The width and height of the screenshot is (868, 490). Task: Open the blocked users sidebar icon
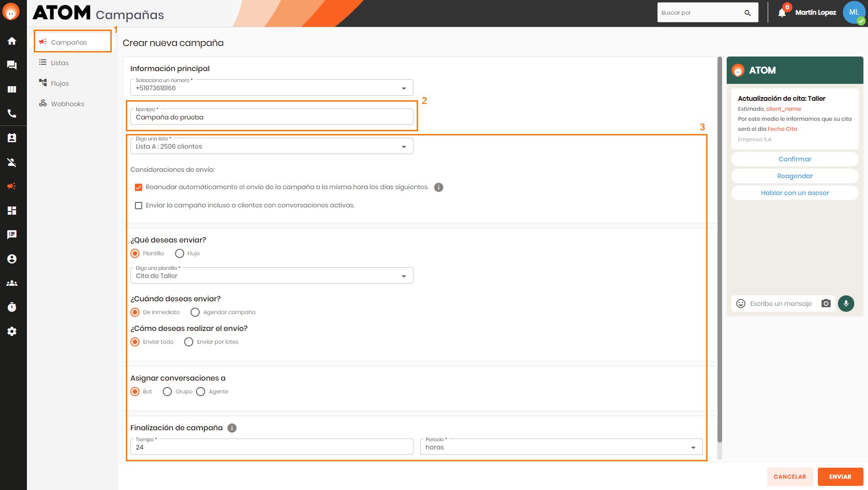click(x=12, y=162)
